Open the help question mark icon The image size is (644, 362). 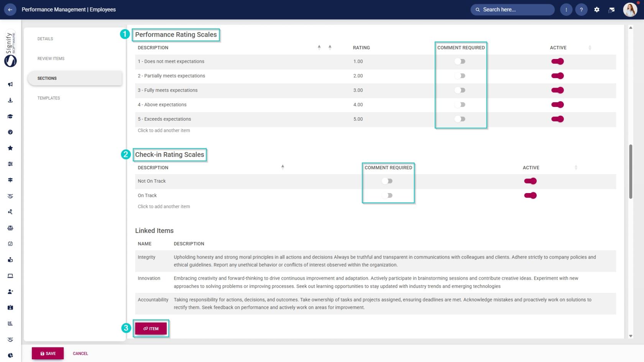pos(582,10)
